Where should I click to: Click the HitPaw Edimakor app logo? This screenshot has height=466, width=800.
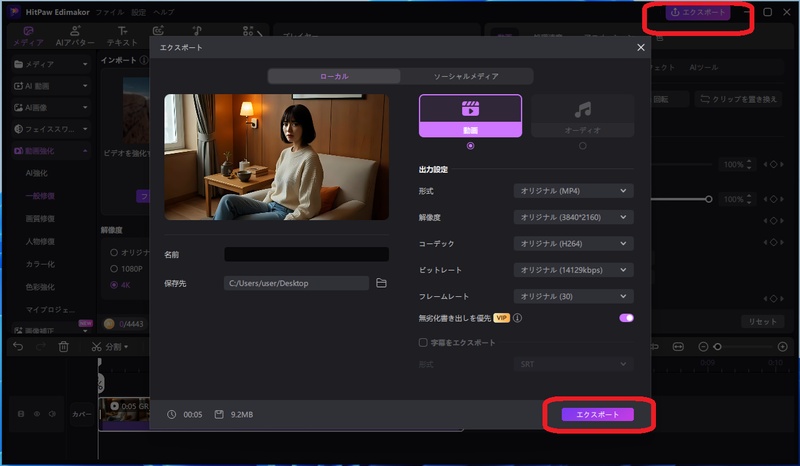pos(14,12)
